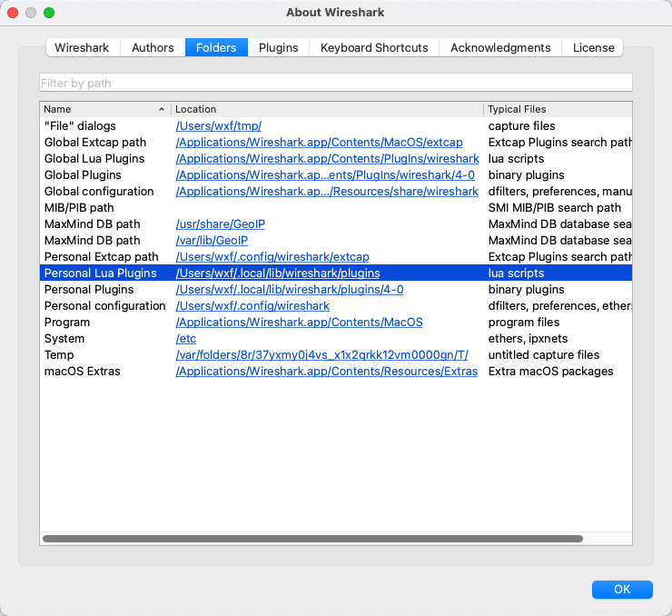
Task: Select the "File" dialogs row name
Action: (x=80, y=126)
